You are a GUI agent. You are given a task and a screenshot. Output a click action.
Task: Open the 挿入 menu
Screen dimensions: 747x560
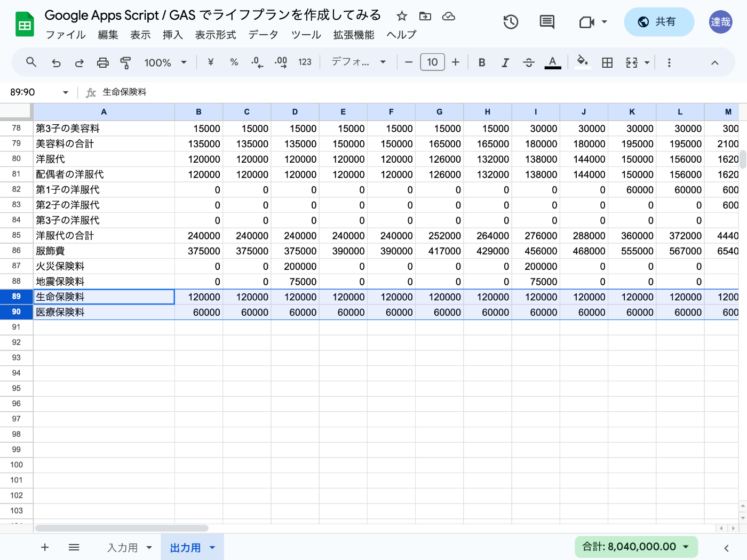pyautogui.click(x=173, y=35)
